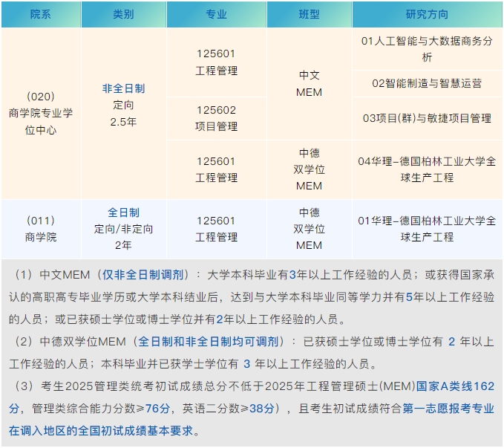Click the blue 仅非全日制调剂 text
This screenshot has width=504, height=448.
[x=145, y=274]
